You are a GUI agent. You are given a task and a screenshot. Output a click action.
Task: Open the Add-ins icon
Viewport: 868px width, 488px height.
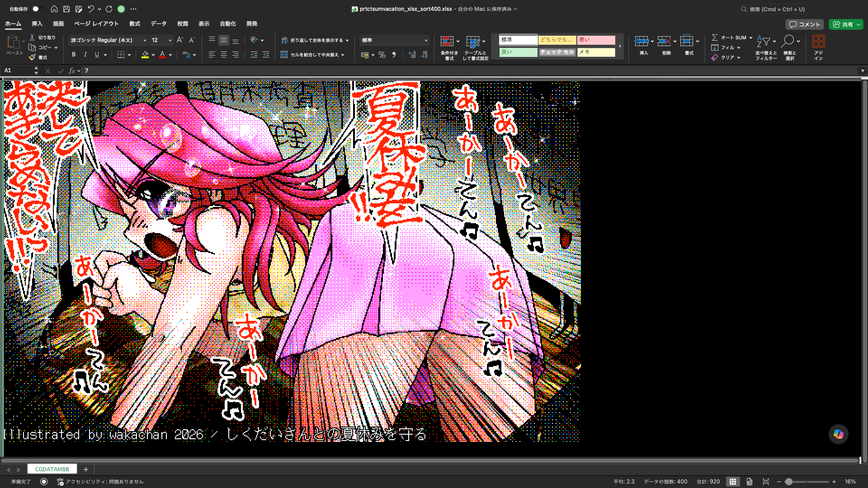(819, 47)
